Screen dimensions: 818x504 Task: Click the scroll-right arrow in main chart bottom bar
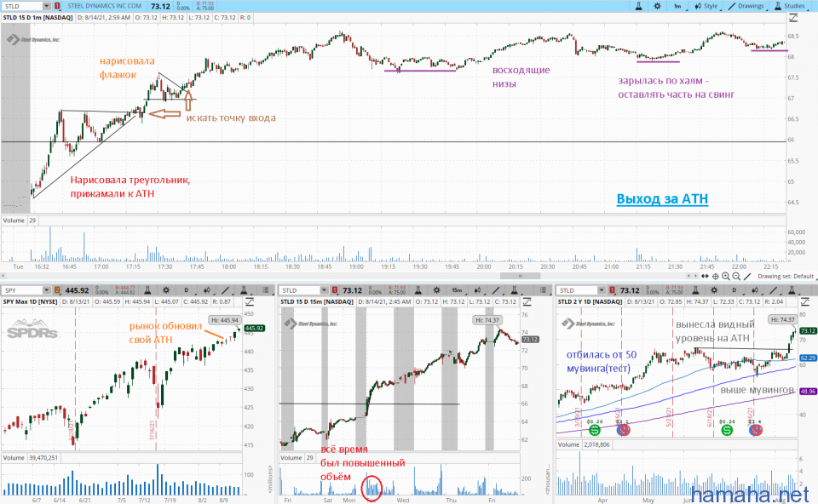(695, 276)
